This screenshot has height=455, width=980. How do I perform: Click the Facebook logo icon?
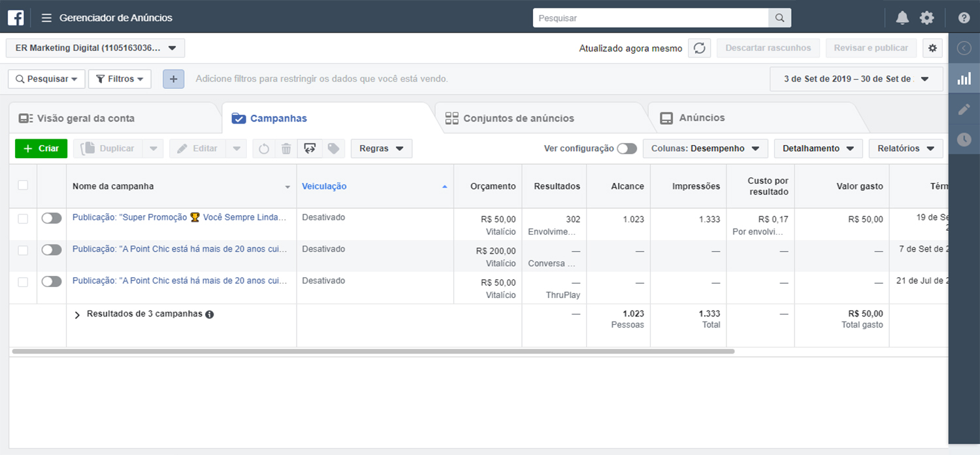coord(16,18)
